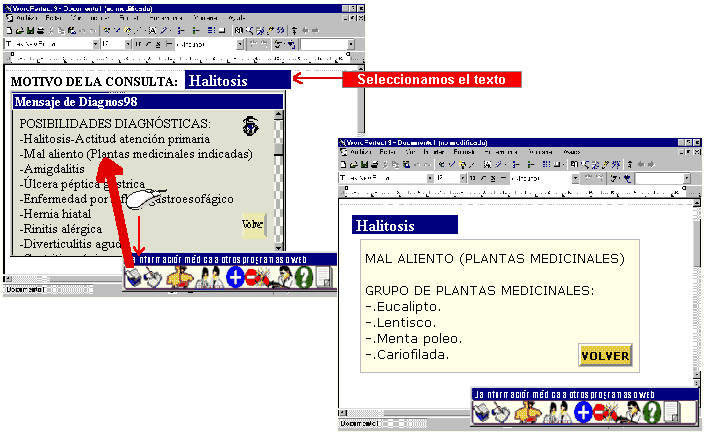Click New document icon in Diagnos98 message window
Screen dimensions: 705x432
coord(9,31)
